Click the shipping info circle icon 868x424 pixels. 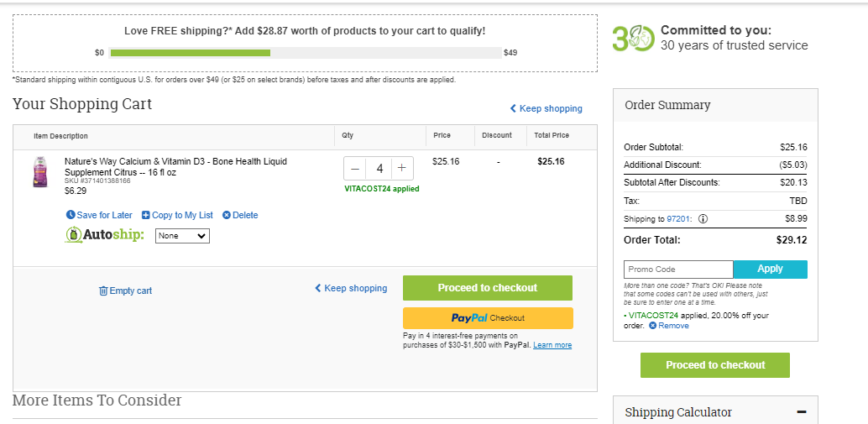click(703, 218)
